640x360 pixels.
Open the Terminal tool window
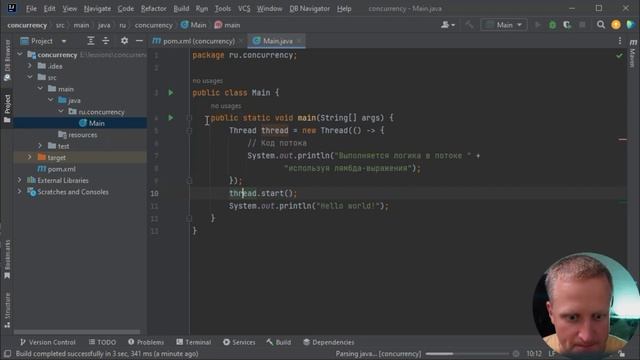coord(194,342)
